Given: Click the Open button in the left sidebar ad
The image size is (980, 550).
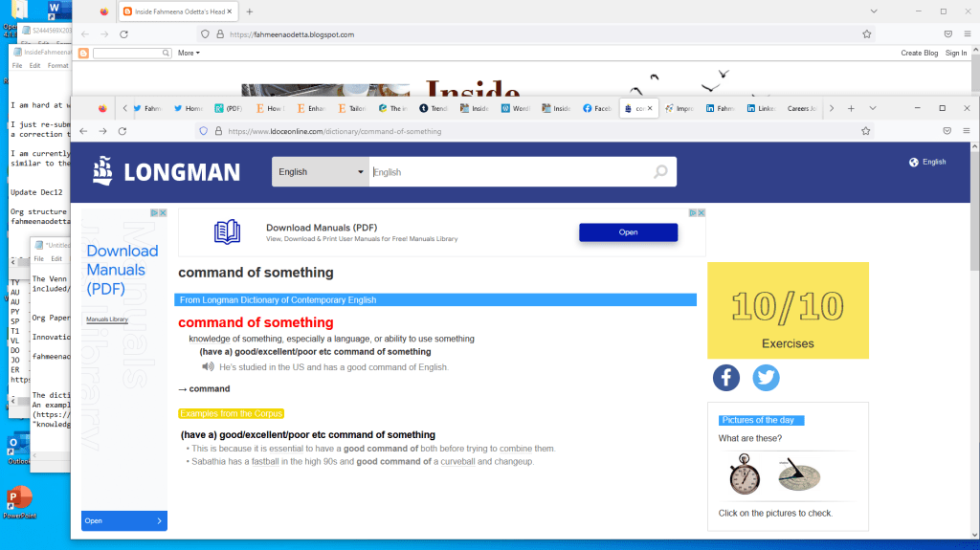Looking at the screenshot, I should point(123,520).
